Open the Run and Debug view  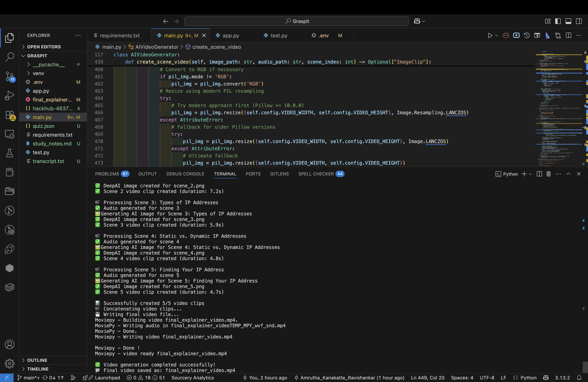[9, 95]
